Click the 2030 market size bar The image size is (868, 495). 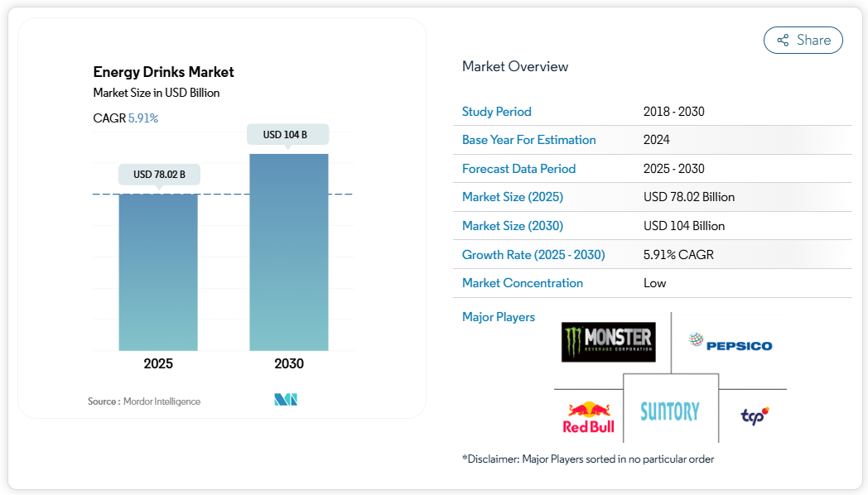(289, 252)
